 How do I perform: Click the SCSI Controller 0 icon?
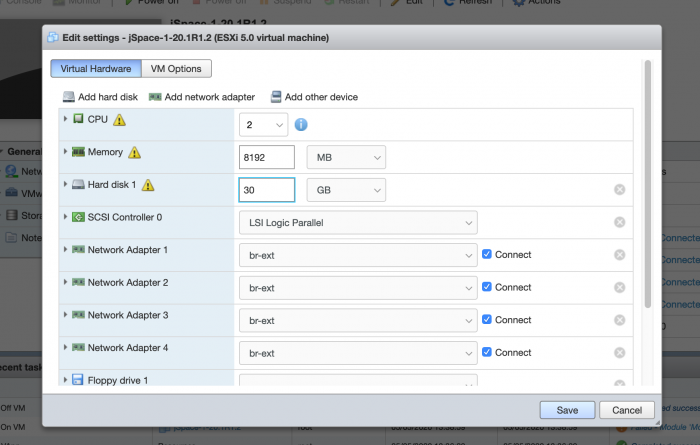[x=78, y=217]
